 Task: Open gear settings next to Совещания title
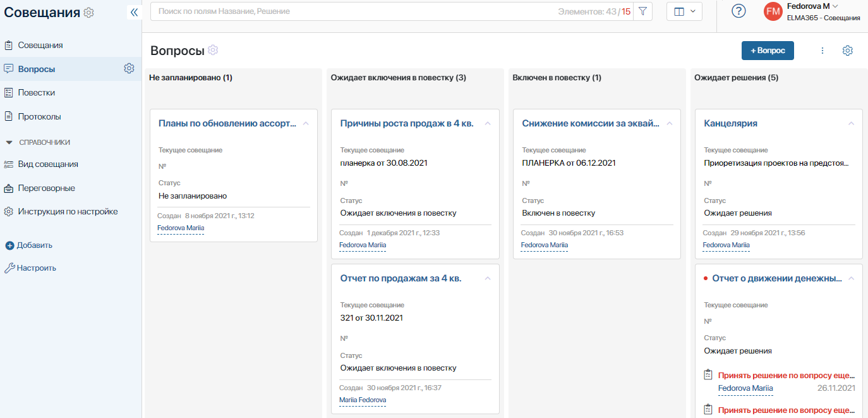tap(89, 13)
